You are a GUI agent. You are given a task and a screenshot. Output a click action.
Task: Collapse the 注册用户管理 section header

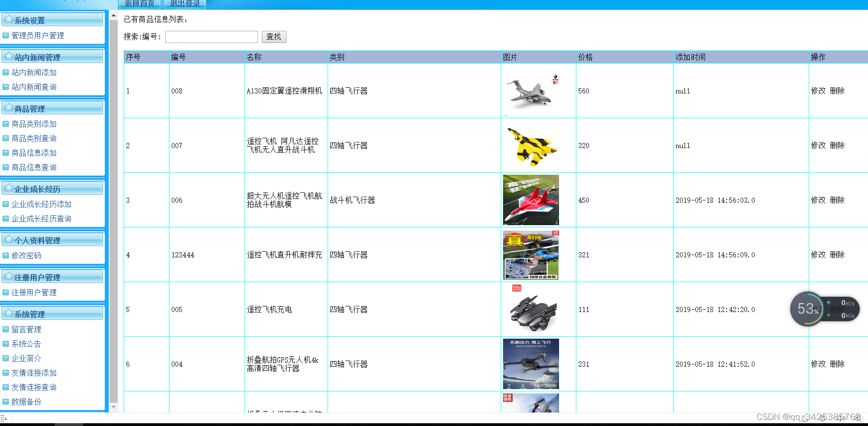(x=52, y=277)
